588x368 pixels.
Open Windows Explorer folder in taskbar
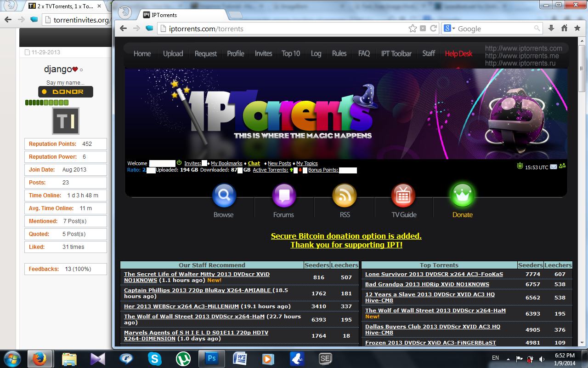pyautogui.click(x=69, y=358)
